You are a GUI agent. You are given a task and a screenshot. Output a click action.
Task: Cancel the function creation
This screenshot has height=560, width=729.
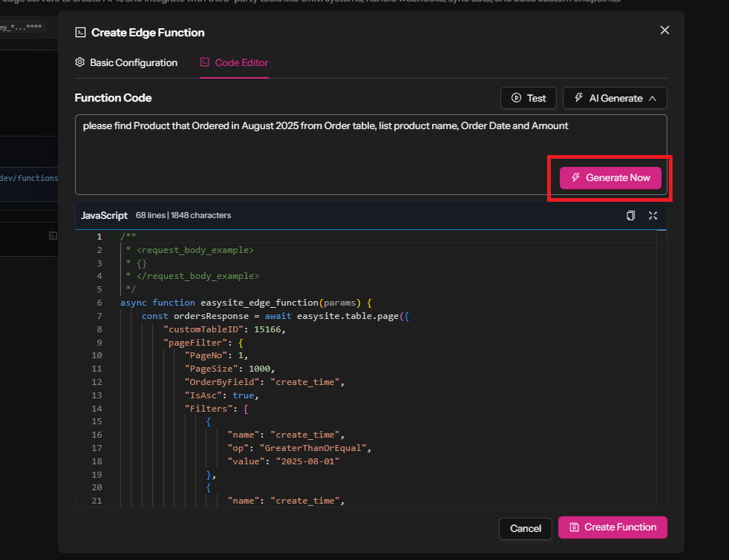click(x=526, y=528)
